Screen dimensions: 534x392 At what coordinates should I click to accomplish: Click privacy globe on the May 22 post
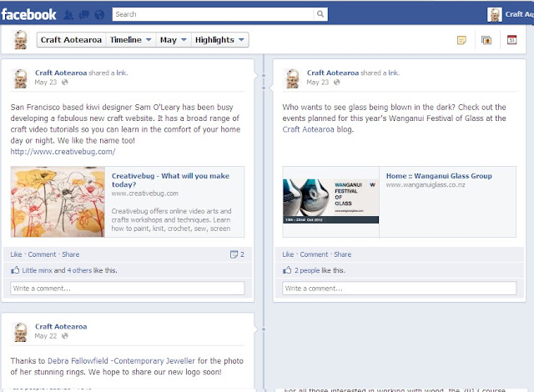[65, 336]
